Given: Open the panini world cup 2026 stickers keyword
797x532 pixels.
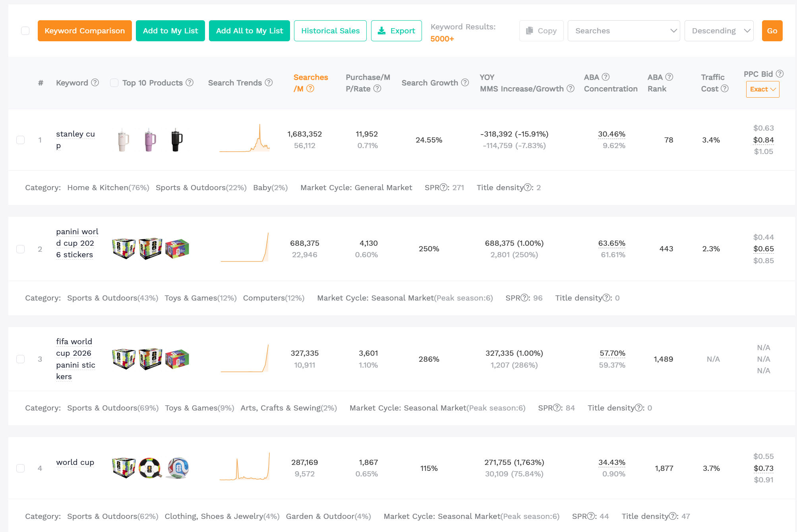Looking at the screenshot, I should pyautogui.click(x=77, y=243).
